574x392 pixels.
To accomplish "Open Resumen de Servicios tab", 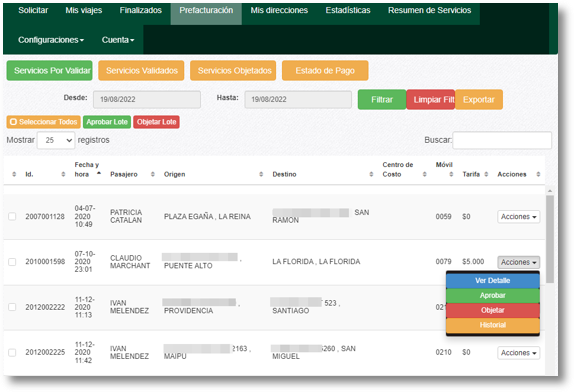I will coord(429,10).
